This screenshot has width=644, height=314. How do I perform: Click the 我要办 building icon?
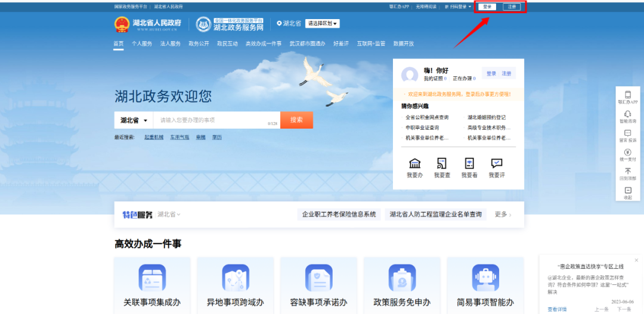pos(414,164)
